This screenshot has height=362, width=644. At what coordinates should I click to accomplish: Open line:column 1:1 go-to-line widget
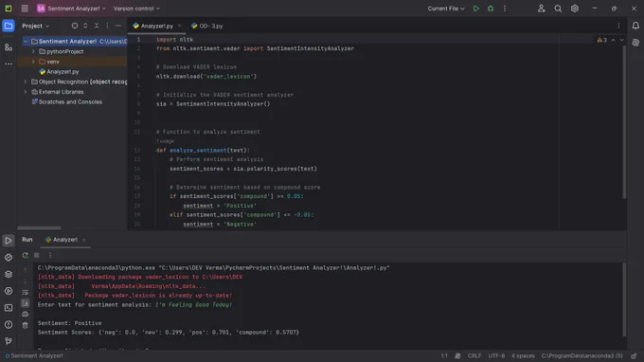click(444, 355)
